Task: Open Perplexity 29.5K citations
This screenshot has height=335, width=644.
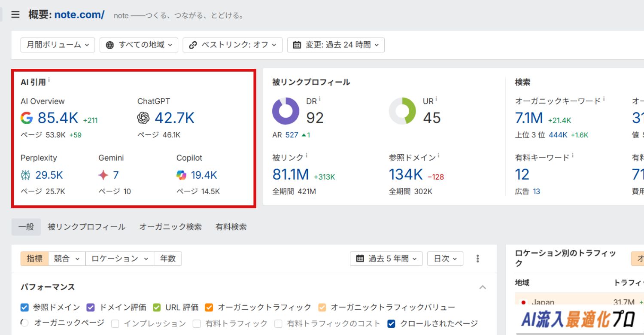Action: (x=49, y=175)
